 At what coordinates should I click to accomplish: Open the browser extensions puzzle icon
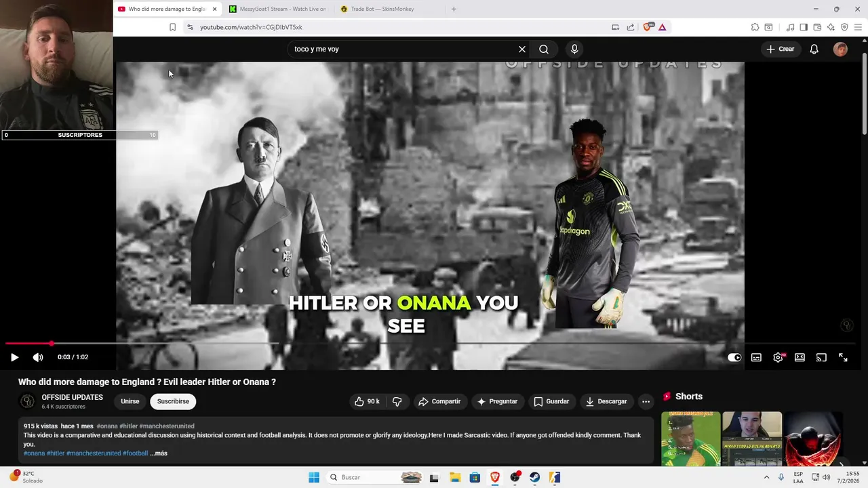pyautogui.click(x=755, y=27)
